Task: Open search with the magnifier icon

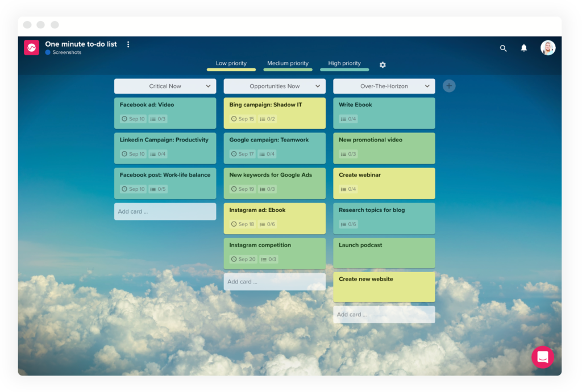Action: tap(503, 48)
